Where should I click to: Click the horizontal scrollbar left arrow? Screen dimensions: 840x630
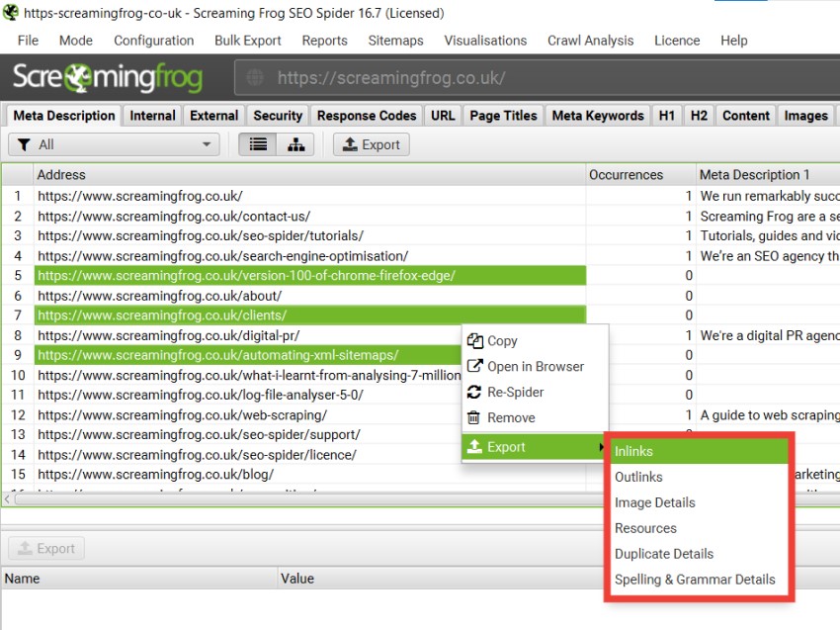(x=7, y=499)
